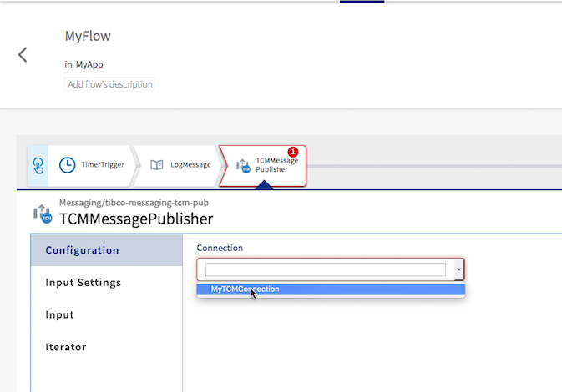The height and width of the screenshot is (392, 562).
Task: Go back using the left chevron arrow
Action: pos(23,55)
